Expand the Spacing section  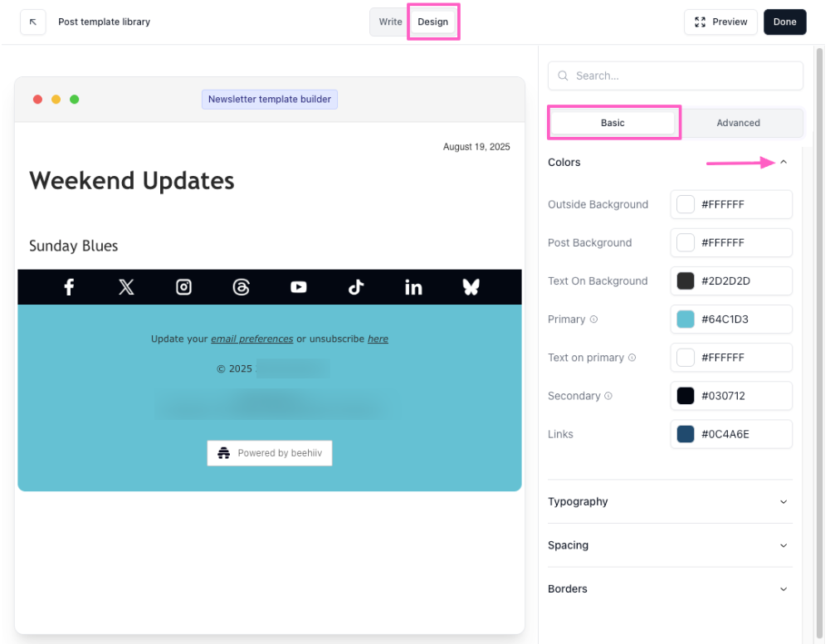pyautogui.click(x=784, y=545)
